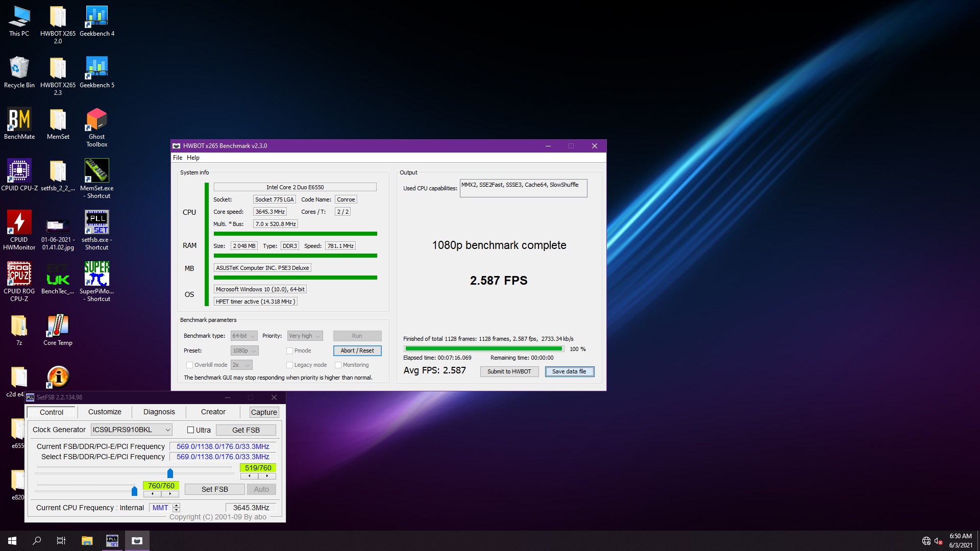Viewport: 980px width, 551px height.
Task: Click Save data file button
Action: click(x=569, y=371)
